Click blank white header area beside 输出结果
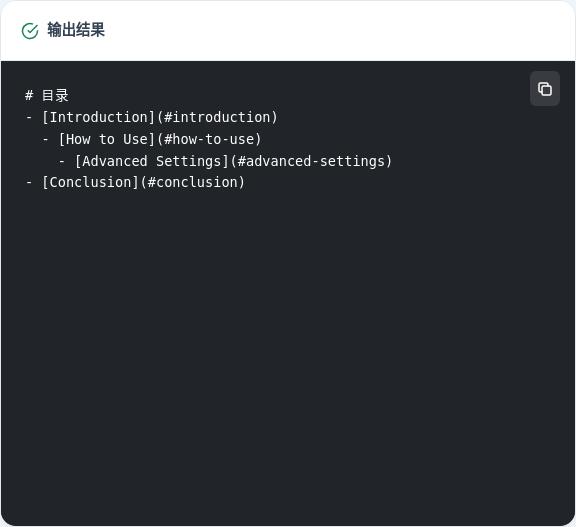Screen dimensions: 576x527 click(x=331, y=30)
